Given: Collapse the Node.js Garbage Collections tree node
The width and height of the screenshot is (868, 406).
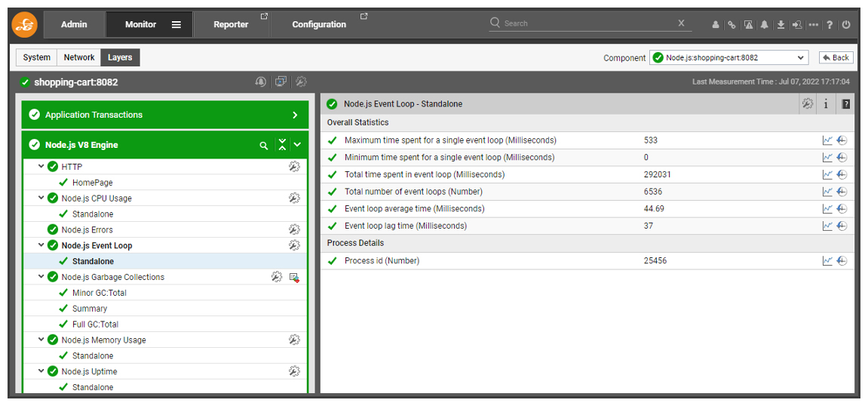Looking at the screenshot, I should [x=41, y=276].
